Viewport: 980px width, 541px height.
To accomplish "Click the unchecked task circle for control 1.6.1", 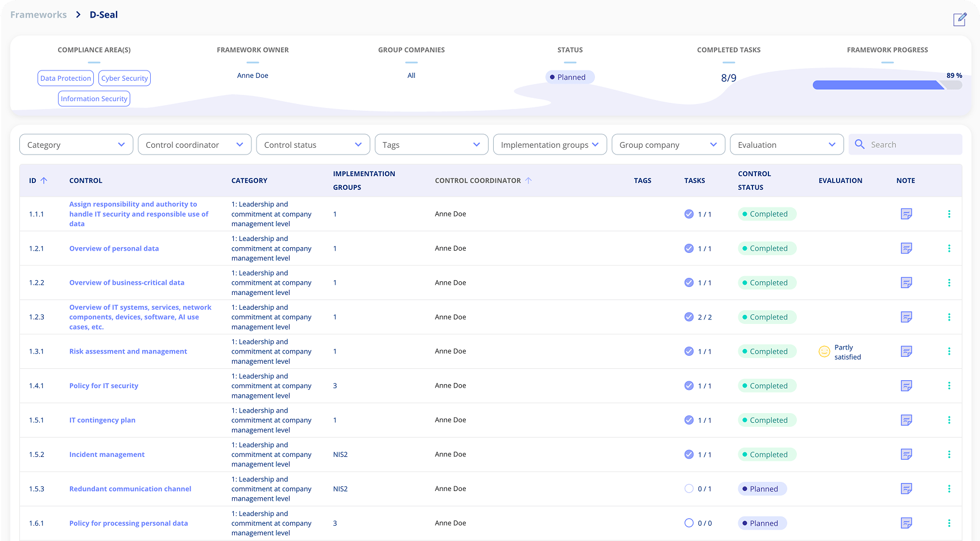I will coord(688,523).
